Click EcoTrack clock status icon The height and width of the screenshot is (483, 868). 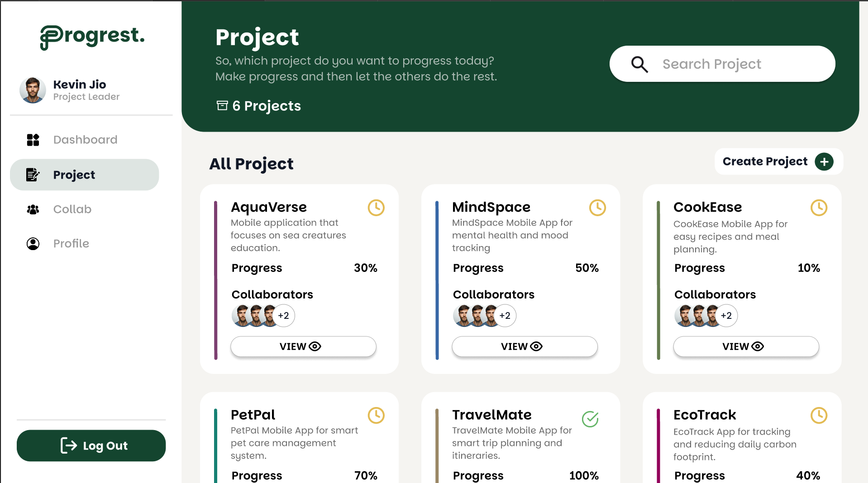pyautogui.click(x=819, y=415)
